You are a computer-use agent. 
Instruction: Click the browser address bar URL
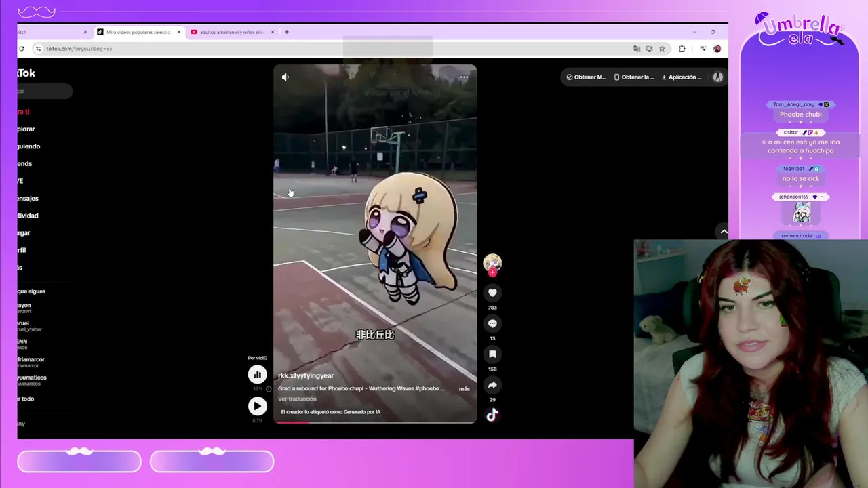coord(79,49)
